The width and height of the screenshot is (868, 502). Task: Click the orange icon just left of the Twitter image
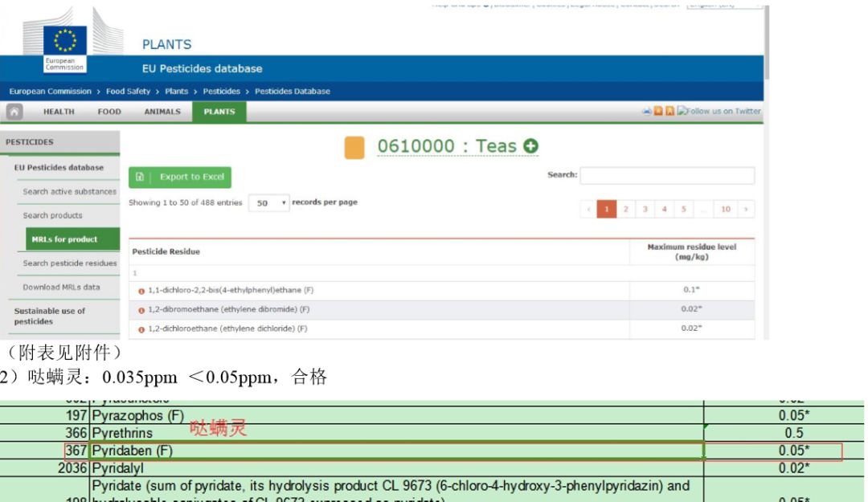point(669,112)
